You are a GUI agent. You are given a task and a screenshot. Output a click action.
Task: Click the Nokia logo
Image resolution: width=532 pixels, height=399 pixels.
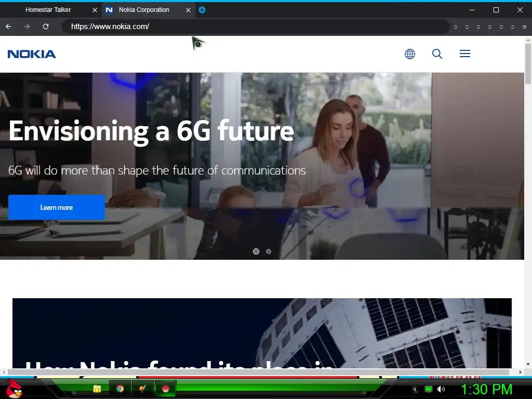tap(32, 54)
